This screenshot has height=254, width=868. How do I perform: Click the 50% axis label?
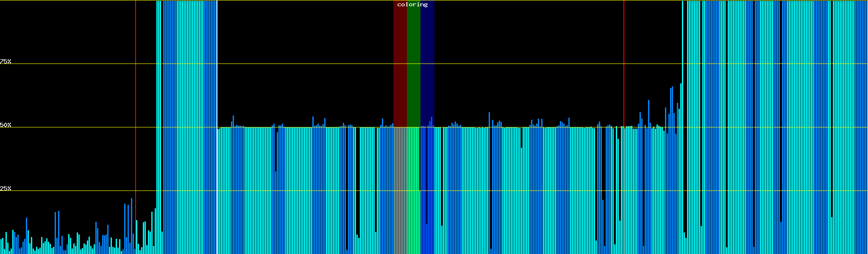pos(6,125)
